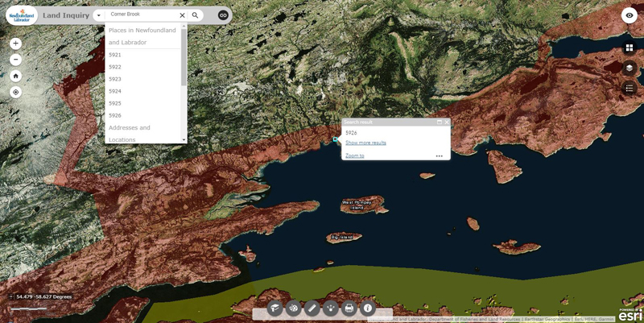
Task: Open the overview map eye button
Action: tap(630, 15)
